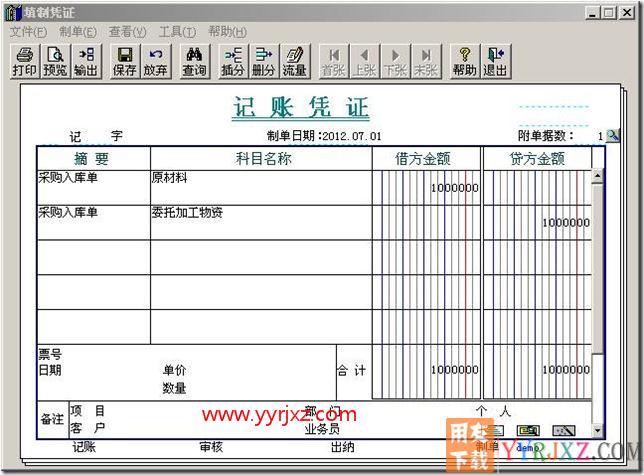Click the 借方金额 column header
This screenshot has width=644, height=475.
click(x=426, y=158)
